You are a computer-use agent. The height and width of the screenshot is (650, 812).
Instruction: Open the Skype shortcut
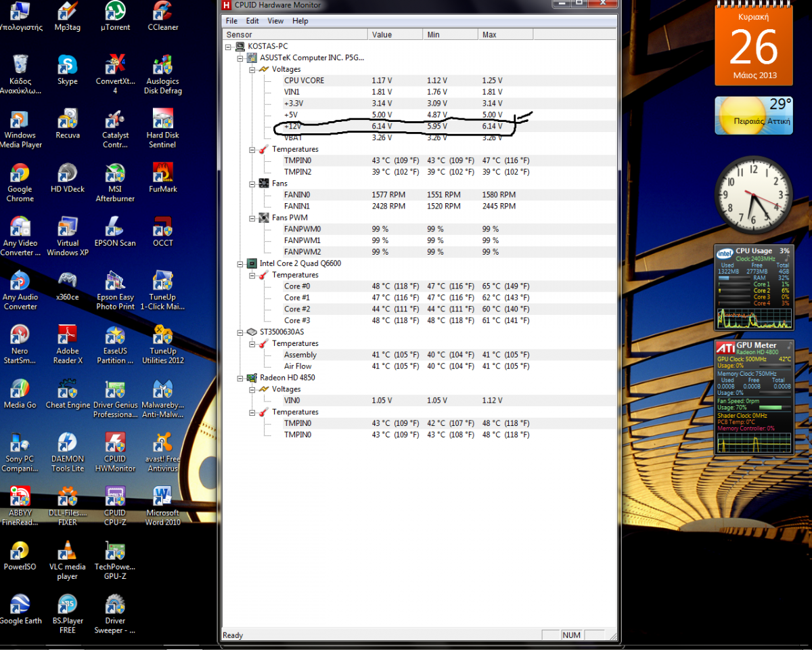click(x=68, y=70)
